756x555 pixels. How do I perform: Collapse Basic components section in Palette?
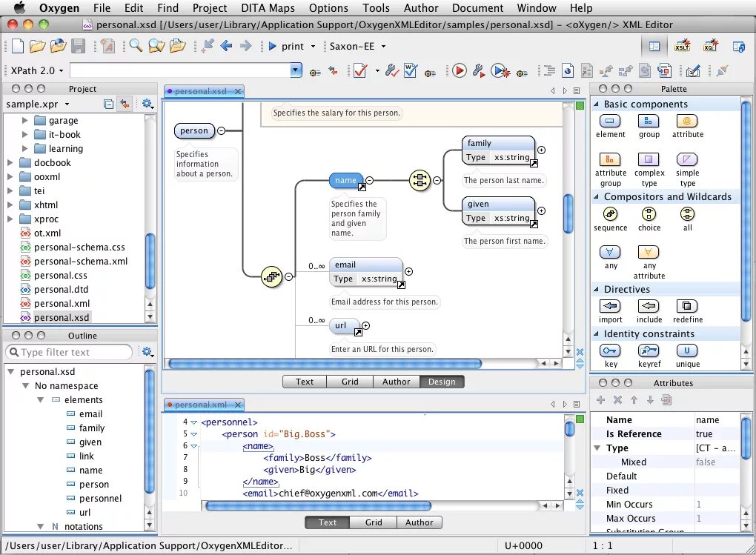click(597, 104)
